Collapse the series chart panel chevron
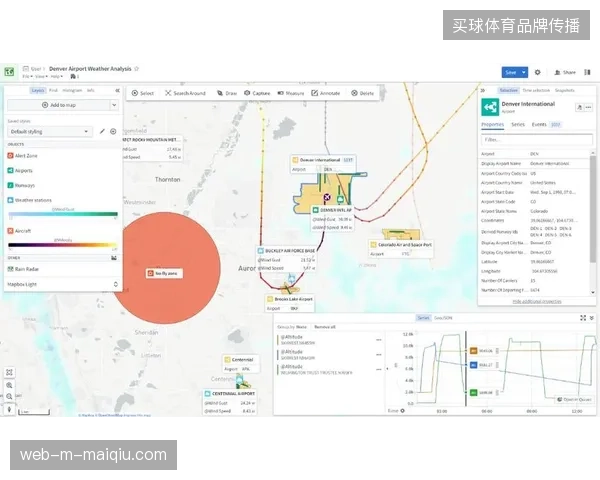This screenshot has width=600, height=480. (592, 318)
